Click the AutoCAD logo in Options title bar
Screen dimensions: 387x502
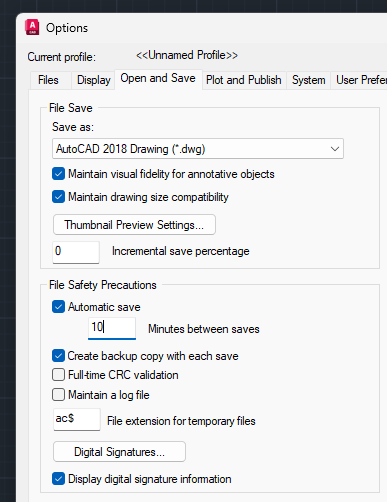tap(32, 27)
